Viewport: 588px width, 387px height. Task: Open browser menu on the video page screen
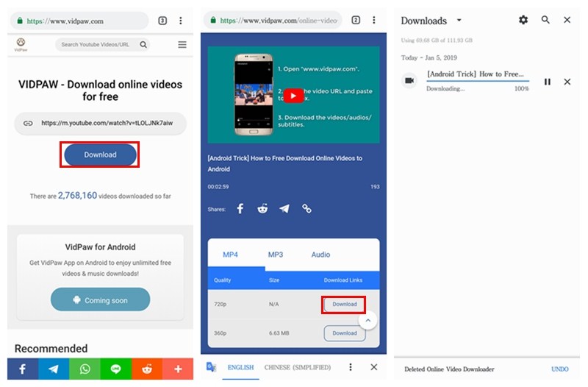pyautogui.click(x=374, y=21)
